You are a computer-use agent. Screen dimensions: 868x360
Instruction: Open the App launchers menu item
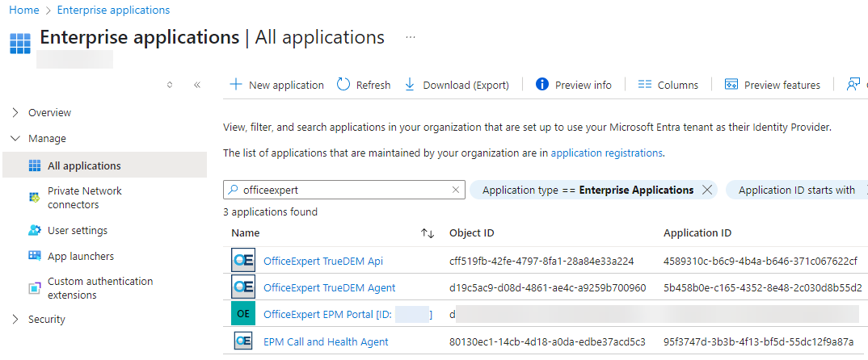click(x=80, y=256)
